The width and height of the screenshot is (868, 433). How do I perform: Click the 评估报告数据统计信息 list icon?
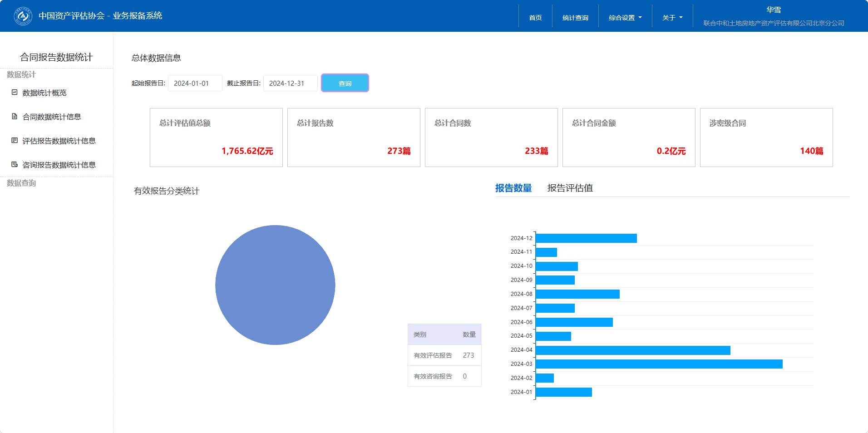(15, 141)
